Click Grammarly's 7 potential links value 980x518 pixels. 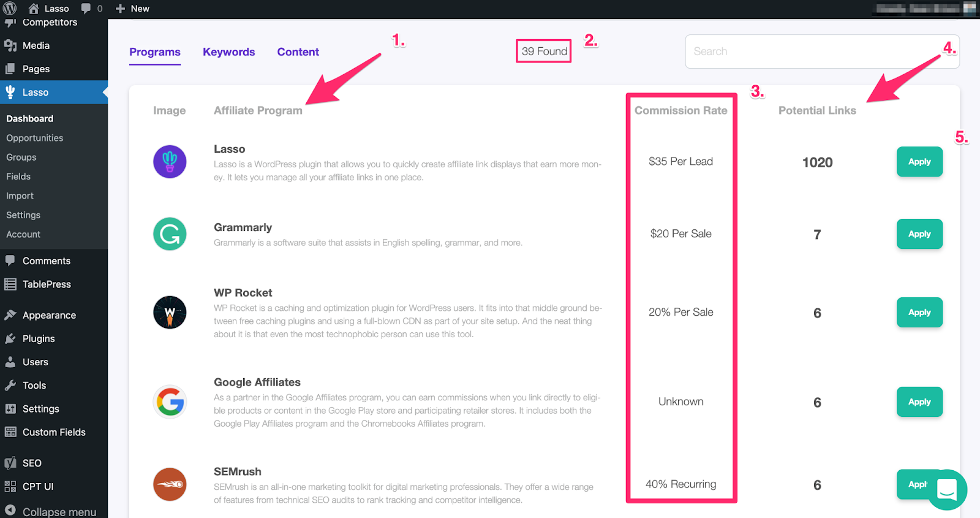[x=817, y=235]
